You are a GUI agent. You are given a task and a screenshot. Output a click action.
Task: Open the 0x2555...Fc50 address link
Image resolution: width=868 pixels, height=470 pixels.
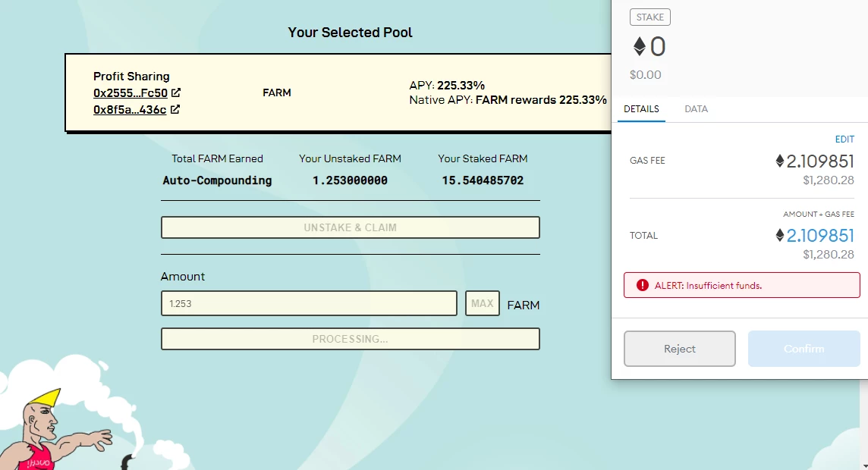pos(130,93)
